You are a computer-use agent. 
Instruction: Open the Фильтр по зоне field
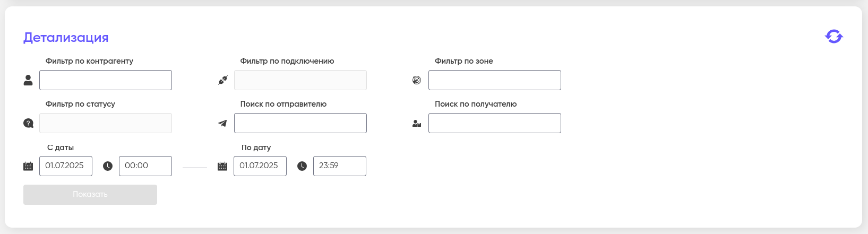click(494, 80)
